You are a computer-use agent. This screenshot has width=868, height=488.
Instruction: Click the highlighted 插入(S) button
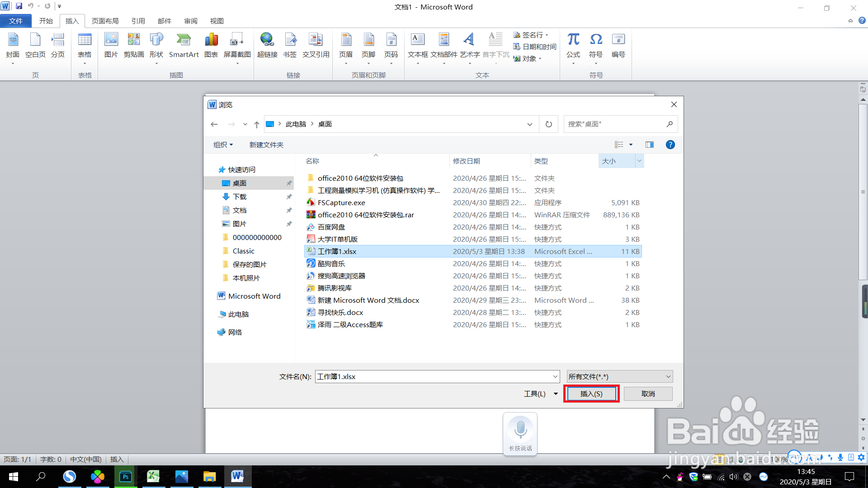click(x=591, y=394)
